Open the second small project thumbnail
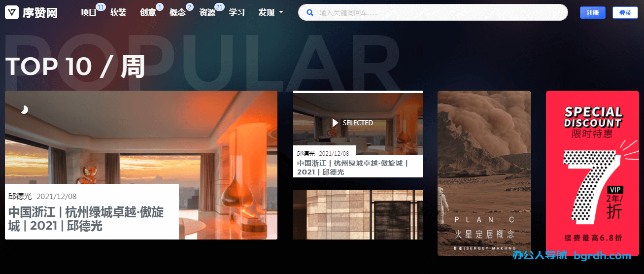The width and height of the screenshot is (644, 274). click(358, 214)
